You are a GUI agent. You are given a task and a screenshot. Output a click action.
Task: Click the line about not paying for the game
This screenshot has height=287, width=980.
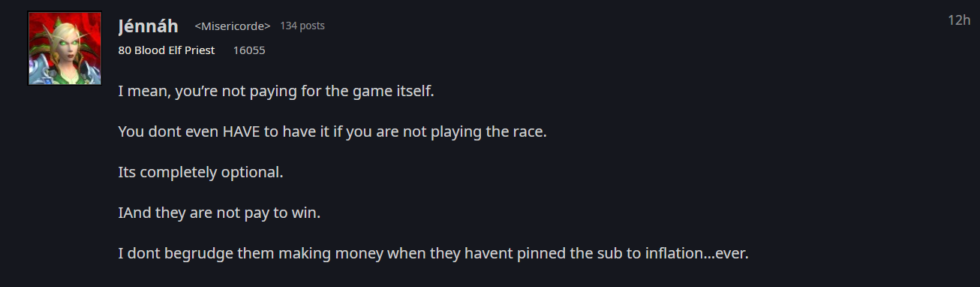(276, 92)
